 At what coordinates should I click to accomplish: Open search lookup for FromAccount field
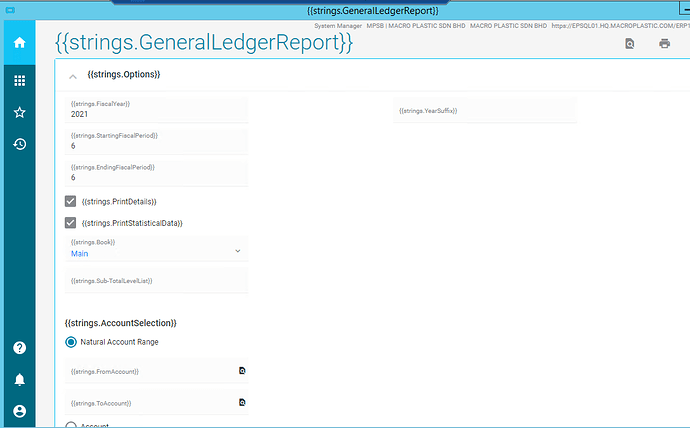(x=242, y=371)
